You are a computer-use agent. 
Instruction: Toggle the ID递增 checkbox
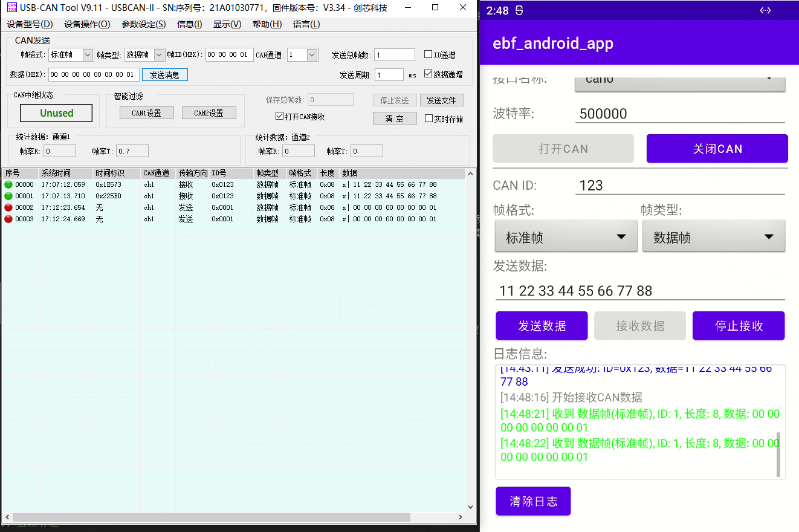pos(429,54)
